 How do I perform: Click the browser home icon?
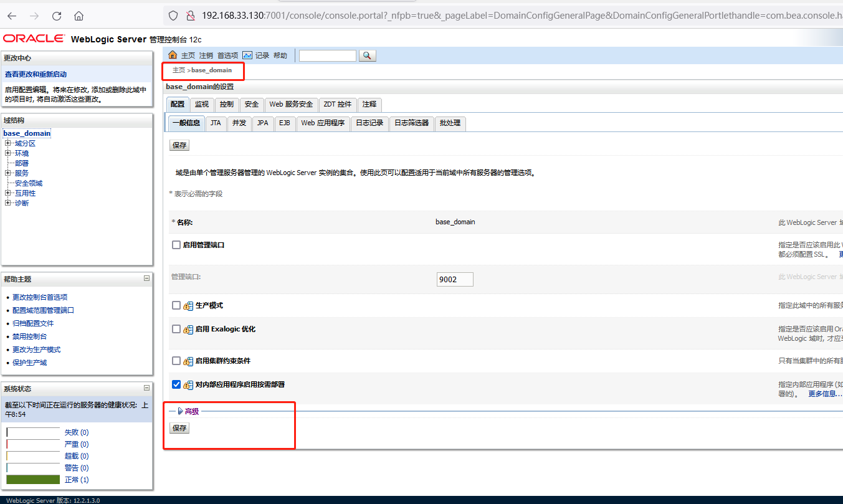click(79, 16)
